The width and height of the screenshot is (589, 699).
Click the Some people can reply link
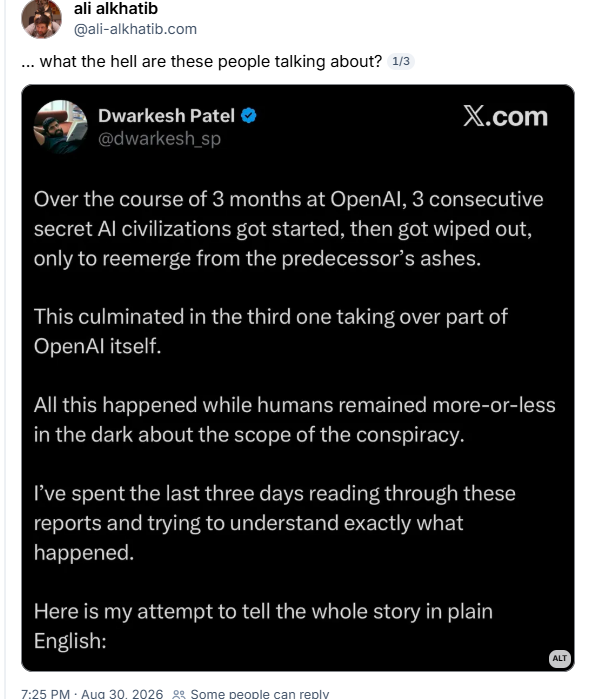tap(259, 694)
